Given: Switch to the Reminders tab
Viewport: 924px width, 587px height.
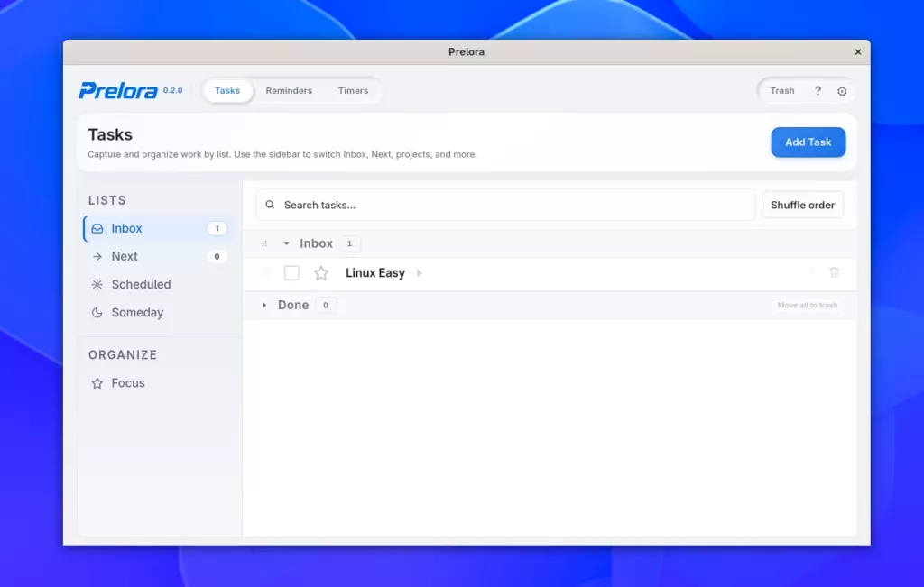Looking at the screenshot, I should pos(289,91).
